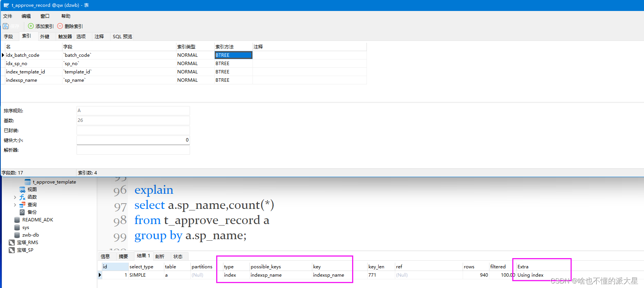The height and width of the screenshot is (288, 644).
Task: Open the 结果 1 tab
Action: pos(143,256)
